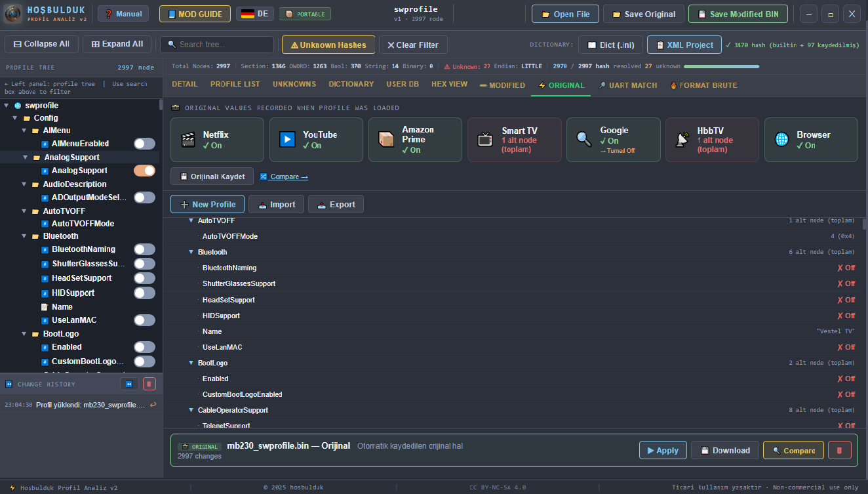Image resolution: width=868 pixels, height=494 pixels.
Task: Click the German flag language icon
Action: tap(248, 14)
